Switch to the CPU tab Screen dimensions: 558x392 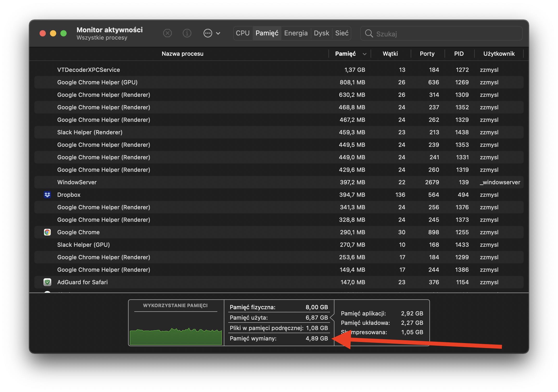(x=243, y=33)
